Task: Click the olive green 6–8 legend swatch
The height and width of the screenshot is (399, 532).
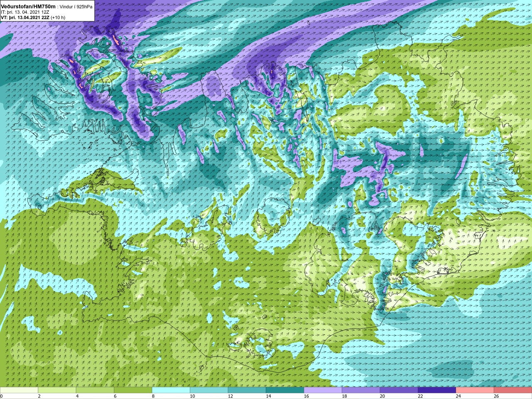Action: 133,390
